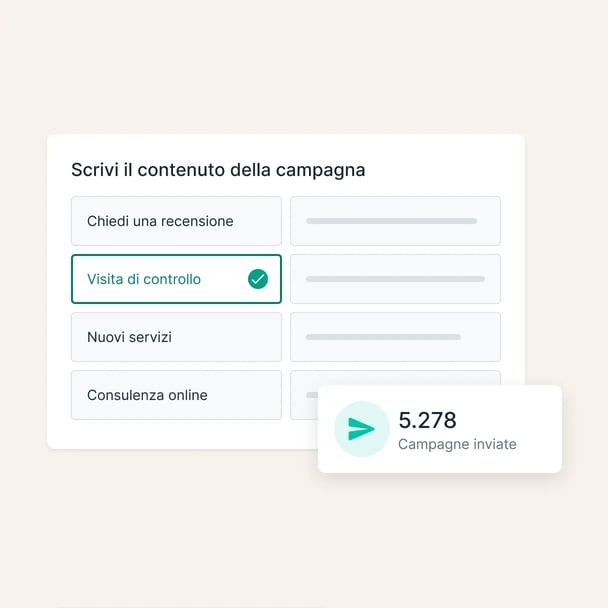
Task: Click the gray placeholder line in the second content field
Action: [x=395, y=279]
